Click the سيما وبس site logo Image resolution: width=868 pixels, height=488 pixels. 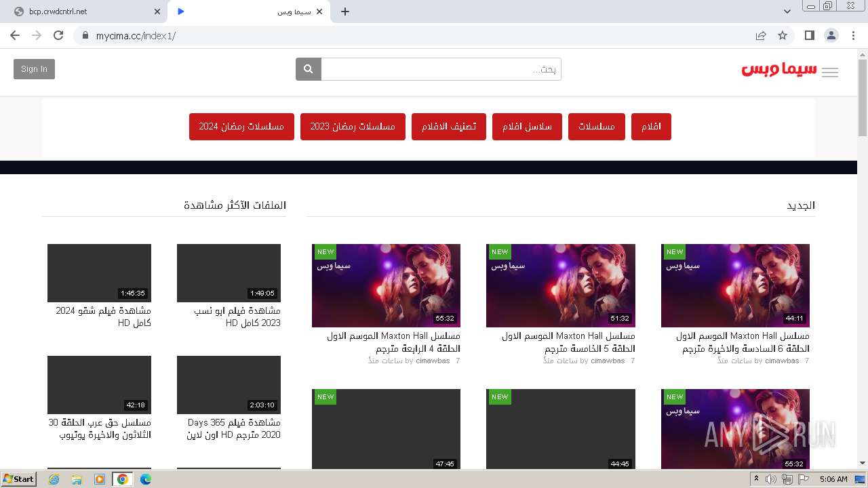point(779,70)
